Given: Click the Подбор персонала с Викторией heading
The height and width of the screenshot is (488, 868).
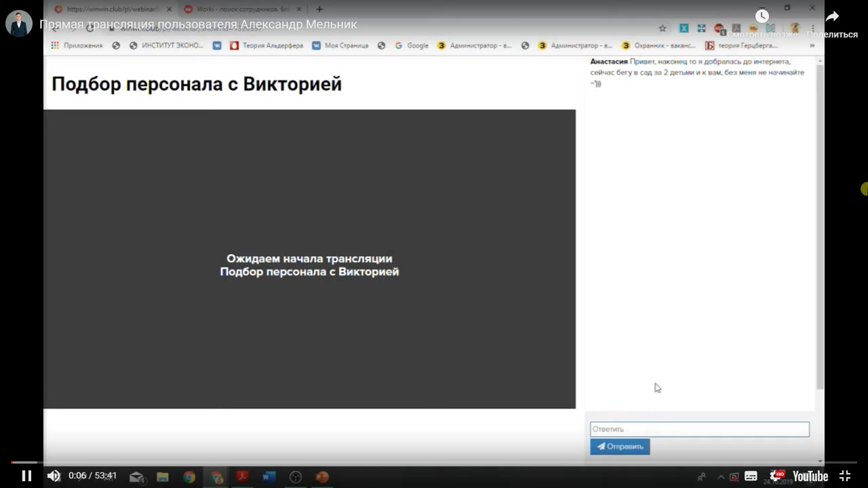Looking at the screenshot, I should pos(197,84).
